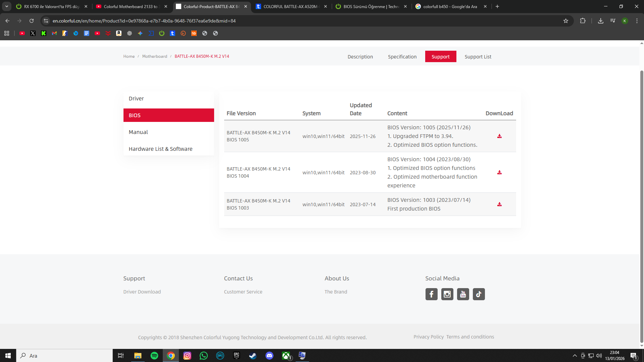
Task: Go to Home breadcrumb link
Action: point(129,56)
